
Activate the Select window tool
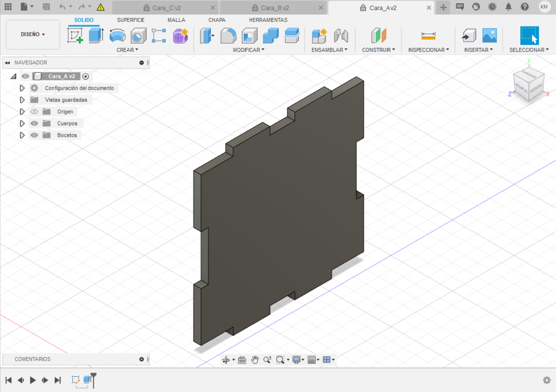click(x=529, y=36)
